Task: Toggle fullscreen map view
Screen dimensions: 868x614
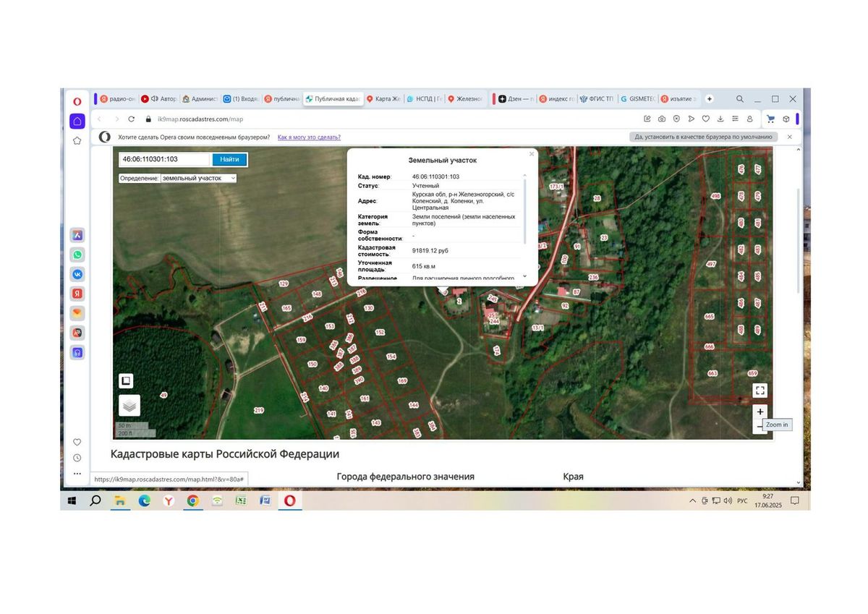Action: click(759, 391)
